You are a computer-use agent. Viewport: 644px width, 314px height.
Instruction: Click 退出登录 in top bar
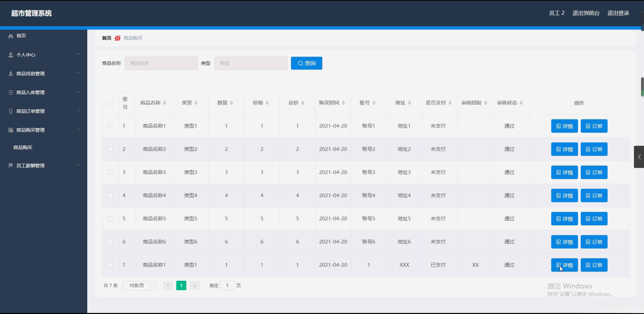pyautogui.click(x=618, y=13)
